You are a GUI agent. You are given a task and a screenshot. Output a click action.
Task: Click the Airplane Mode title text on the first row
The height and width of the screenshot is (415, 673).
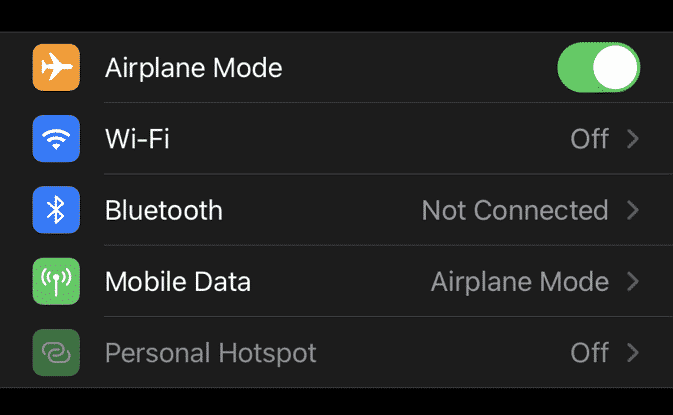(193, 67)
